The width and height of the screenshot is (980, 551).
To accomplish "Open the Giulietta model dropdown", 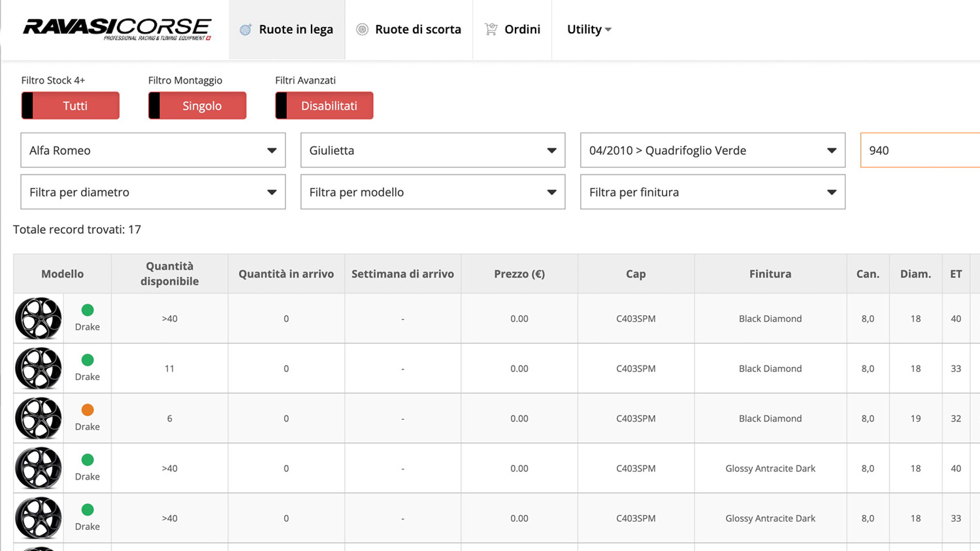I will pos(433,150).
